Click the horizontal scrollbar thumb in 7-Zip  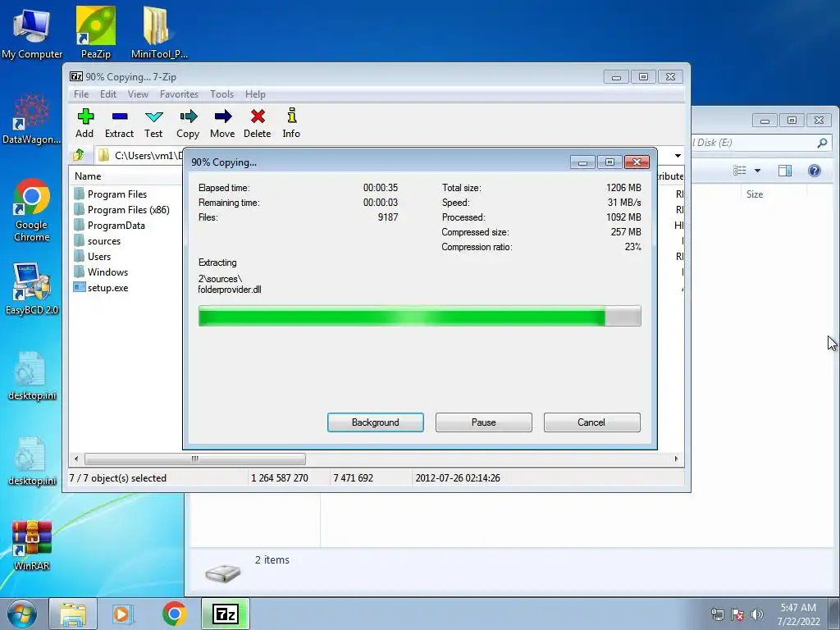point(195,459)
